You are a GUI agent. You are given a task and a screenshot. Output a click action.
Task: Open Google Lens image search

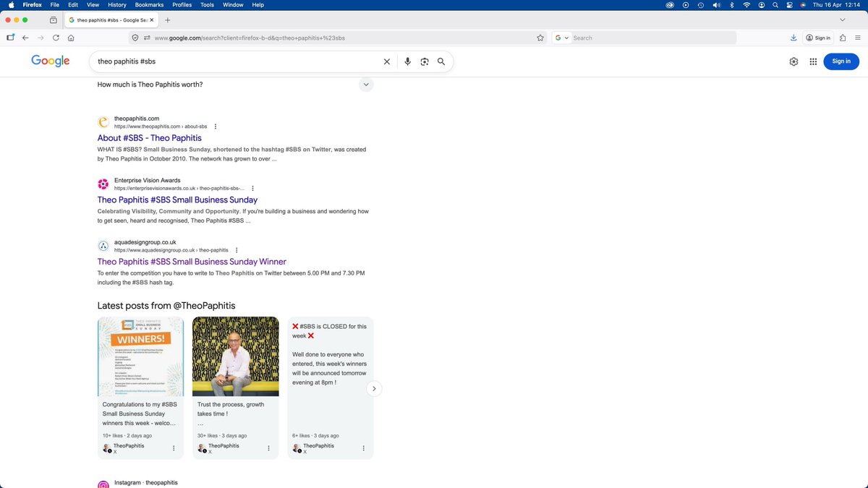425,61
